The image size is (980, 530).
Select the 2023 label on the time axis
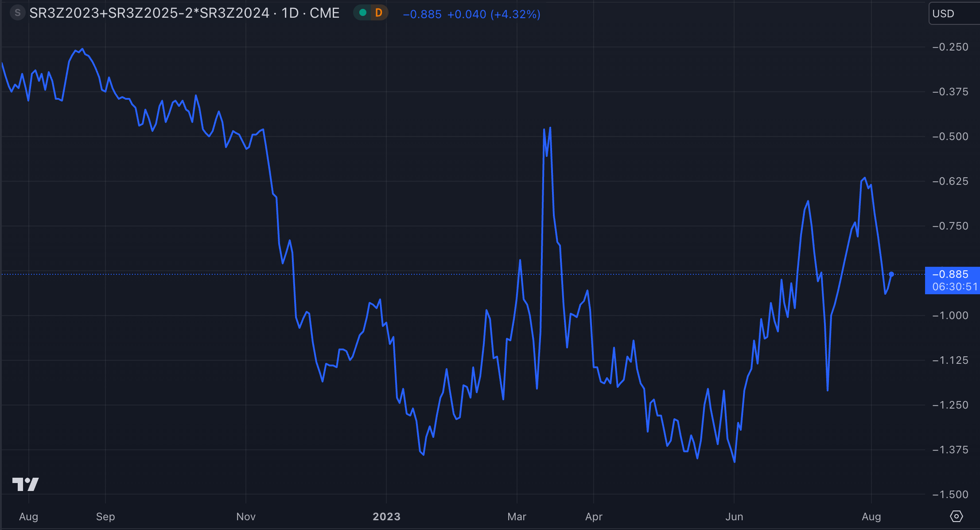[x=386, y=517]
